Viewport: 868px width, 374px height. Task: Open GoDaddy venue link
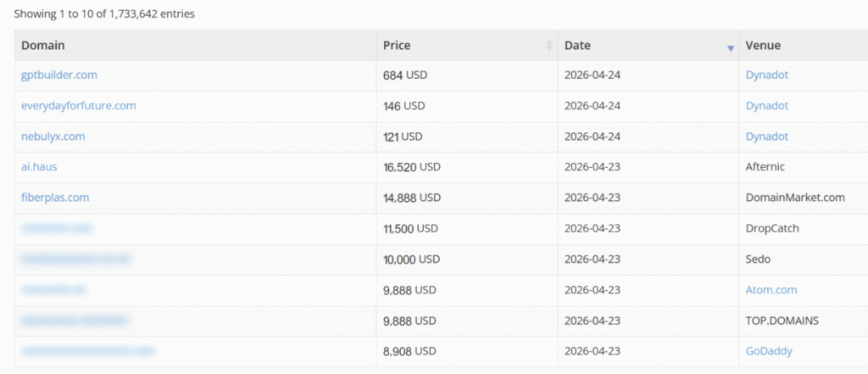click(769, 351)
